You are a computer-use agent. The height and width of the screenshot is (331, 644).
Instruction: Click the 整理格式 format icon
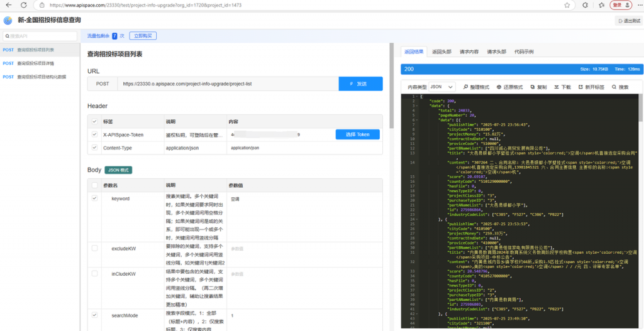466,87
